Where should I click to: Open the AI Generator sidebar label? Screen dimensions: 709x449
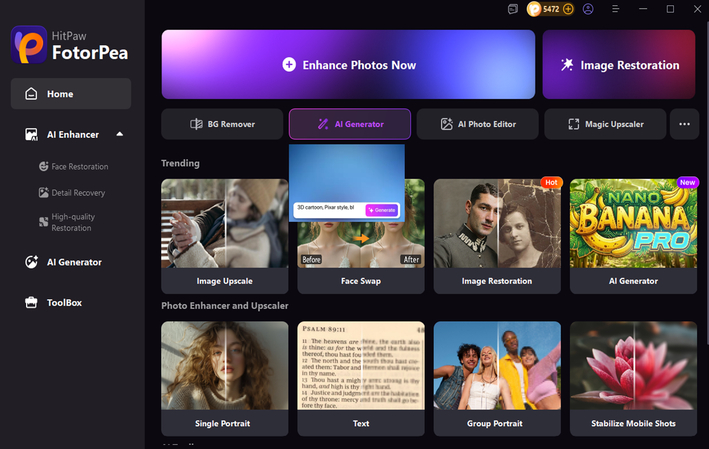click(74, 262)
